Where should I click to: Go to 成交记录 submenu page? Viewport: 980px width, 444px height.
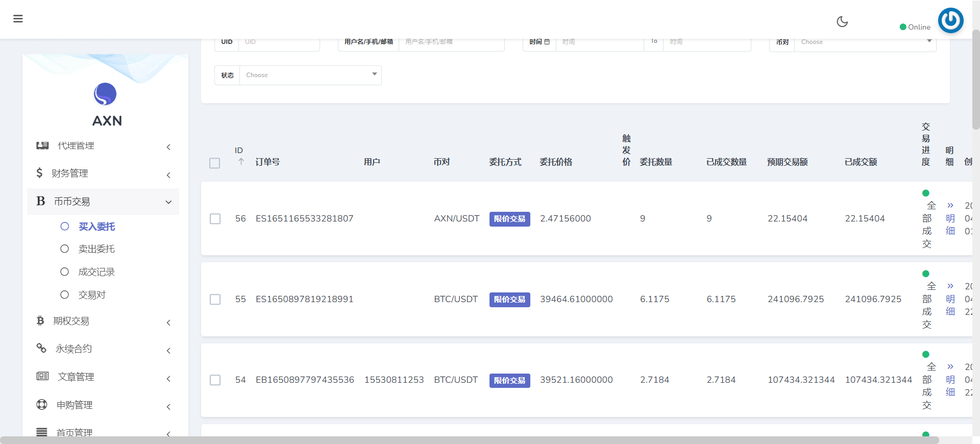tap(96, 272)
